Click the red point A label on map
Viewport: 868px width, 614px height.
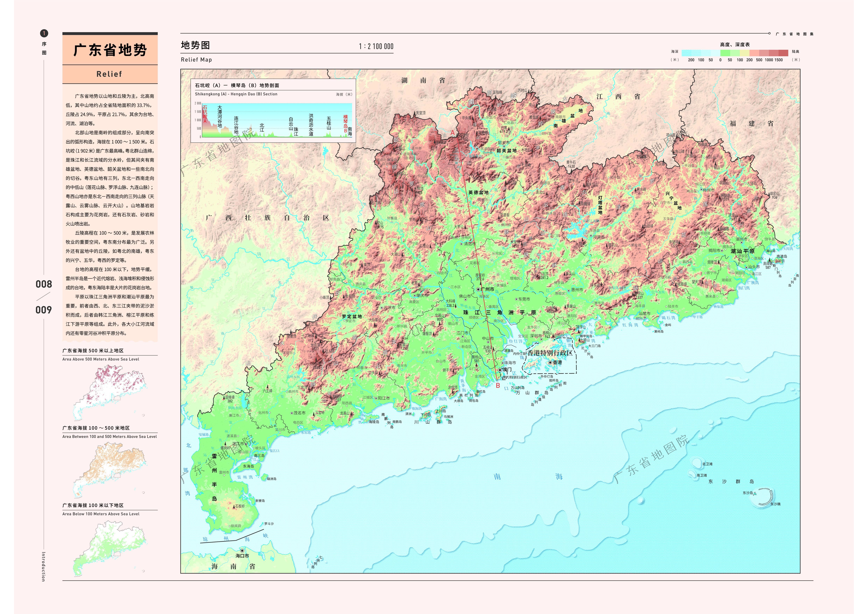452,133
